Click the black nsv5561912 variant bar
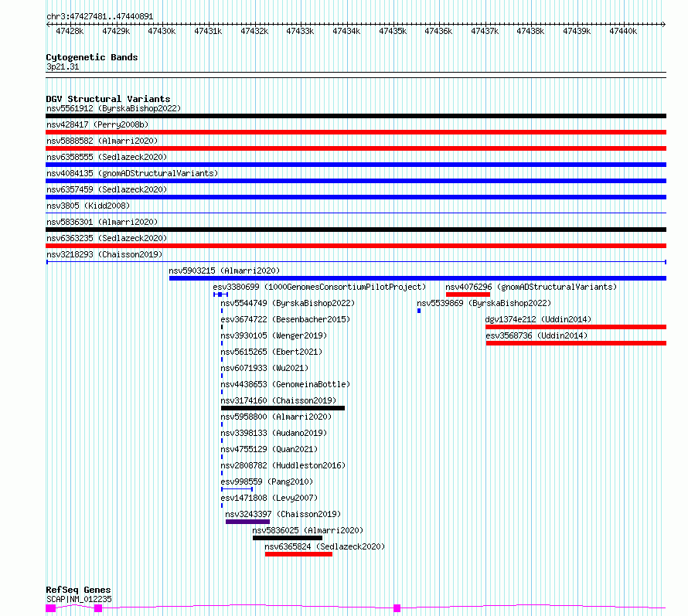 [356, 116]
